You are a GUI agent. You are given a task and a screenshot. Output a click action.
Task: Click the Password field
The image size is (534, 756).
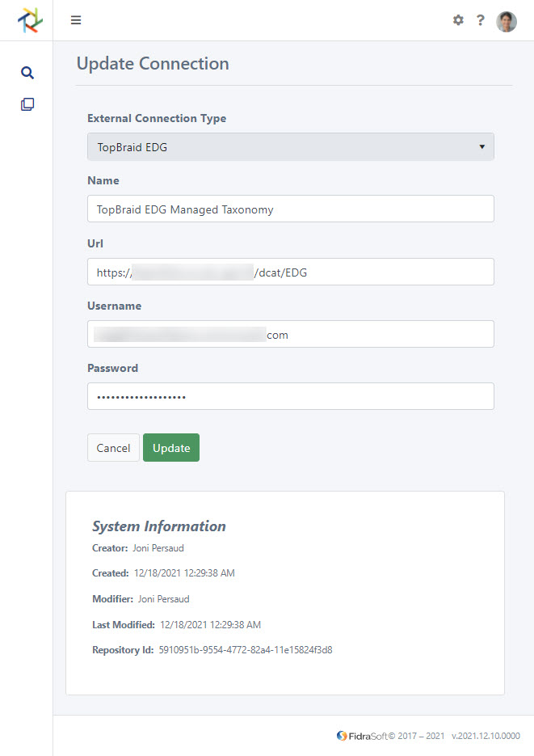click(x=290, y=396)
